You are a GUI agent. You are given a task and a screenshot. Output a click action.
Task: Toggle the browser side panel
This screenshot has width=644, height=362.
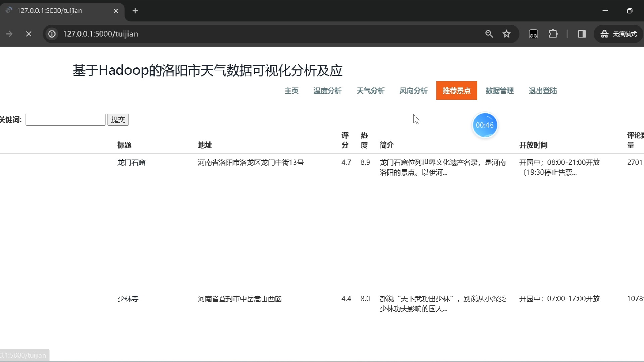(x=582, y=34)
